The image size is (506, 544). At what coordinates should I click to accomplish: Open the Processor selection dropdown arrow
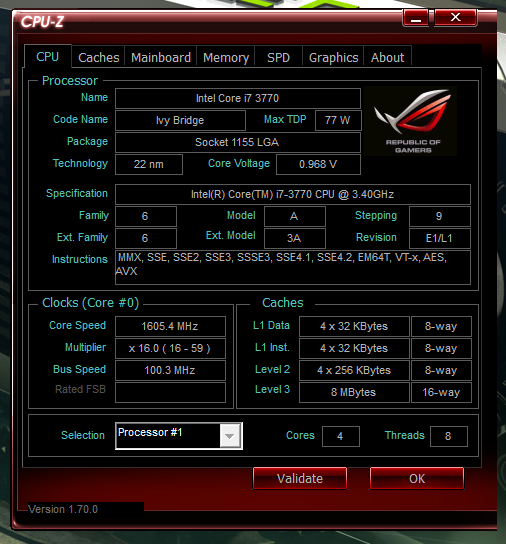tap(229, 436)
